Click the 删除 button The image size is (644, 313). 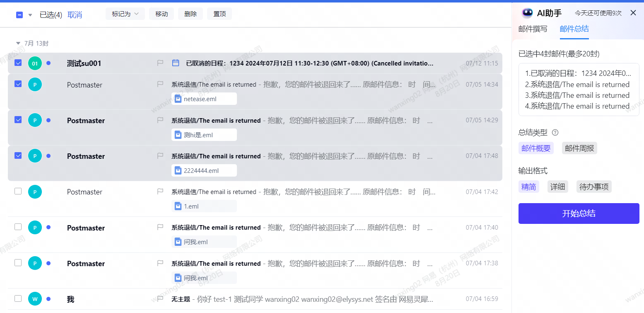[191, 14]
